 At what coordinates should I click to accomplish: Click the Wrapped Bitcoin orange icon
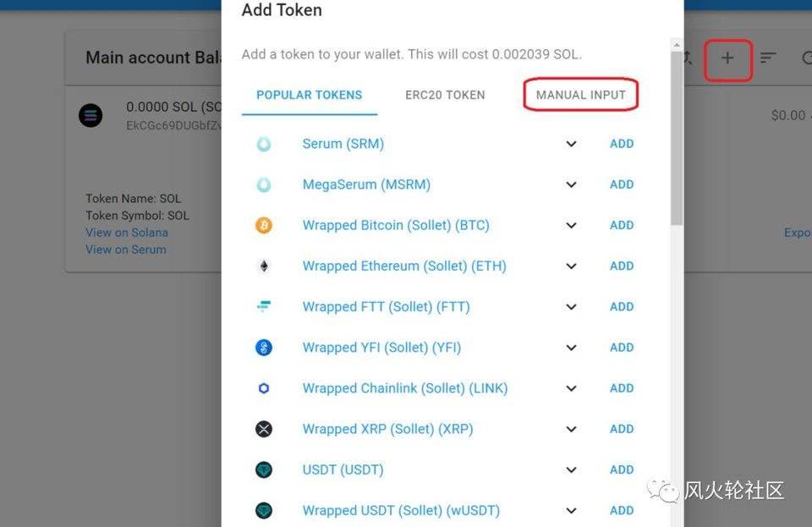coord(264,225)
